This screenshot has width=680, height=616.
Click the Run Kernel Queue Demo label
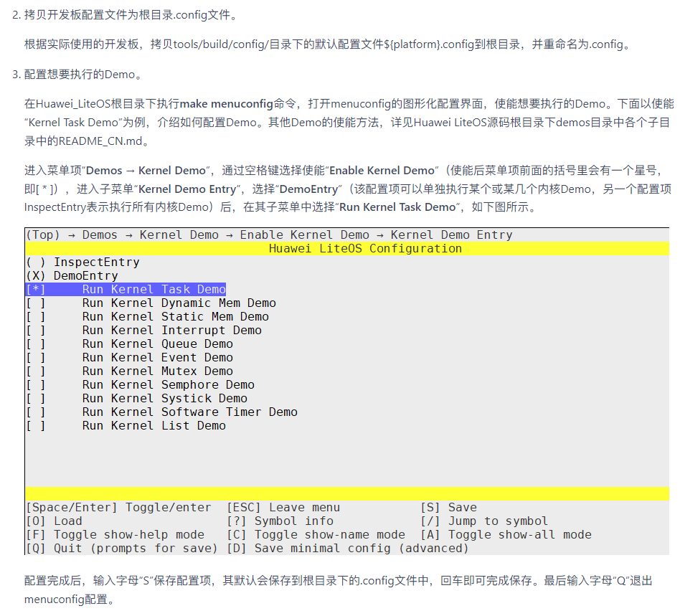click(158, 344)
